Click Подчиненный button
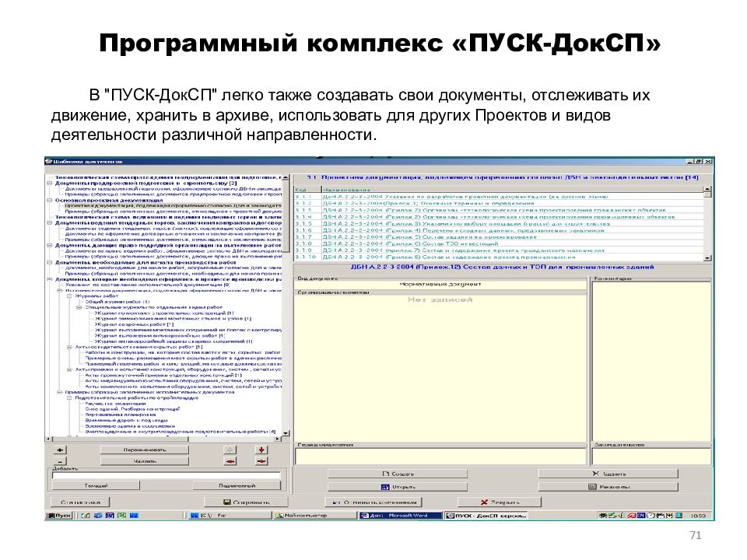This screenshot has width=747, height=560. (237, 485)
